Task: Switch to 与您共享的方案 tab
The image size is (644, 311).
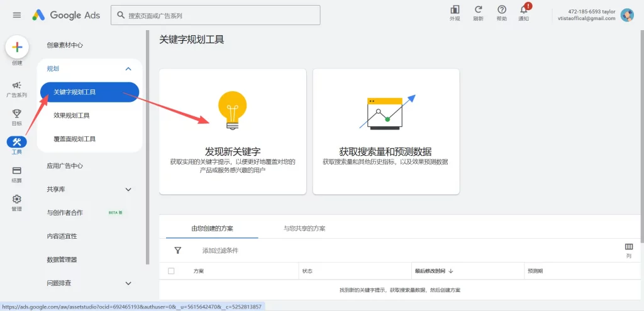Action: pos(304,228)
